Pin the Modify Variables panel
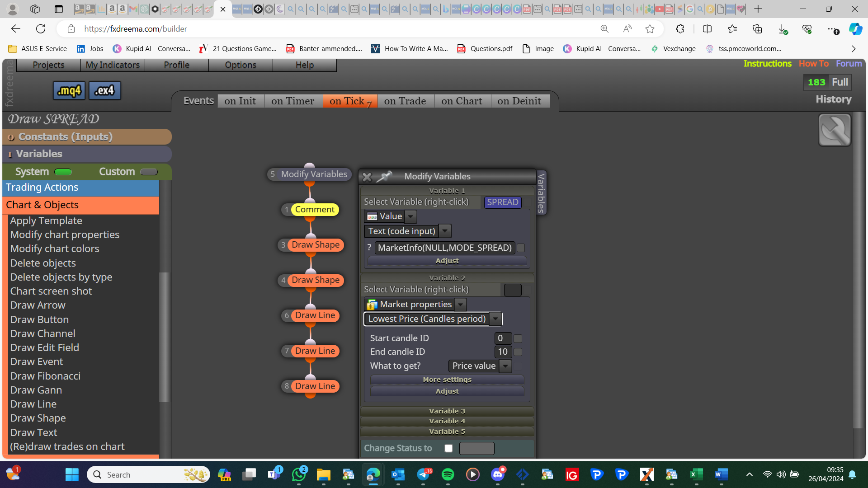The width and height of the screenshot is (868, 488). pyautogui.click(x=384, y=176)
